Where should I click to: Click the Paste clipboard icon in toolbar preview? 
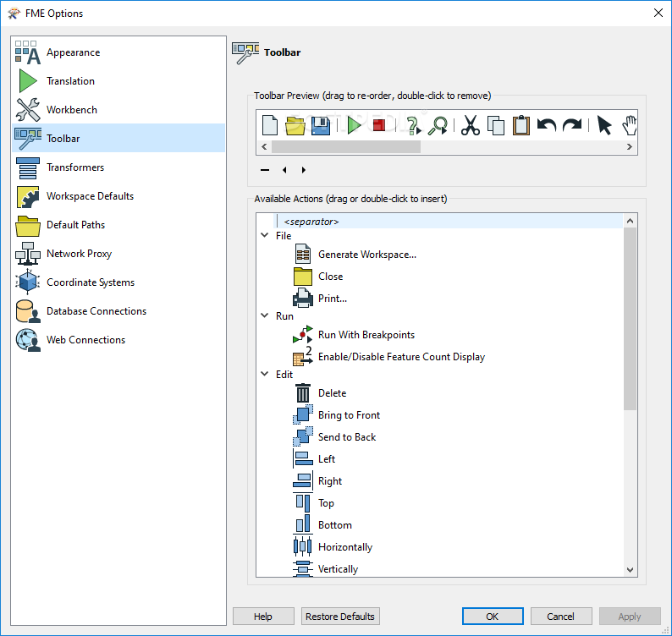pos(521,125)
